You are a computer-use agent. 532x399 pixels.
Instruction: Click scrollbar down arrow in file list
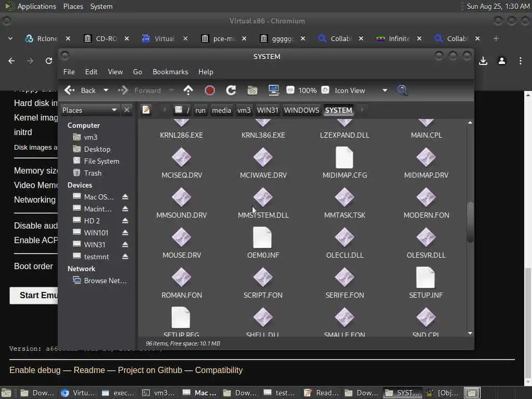pyautogui.click(x=470, y=334)
